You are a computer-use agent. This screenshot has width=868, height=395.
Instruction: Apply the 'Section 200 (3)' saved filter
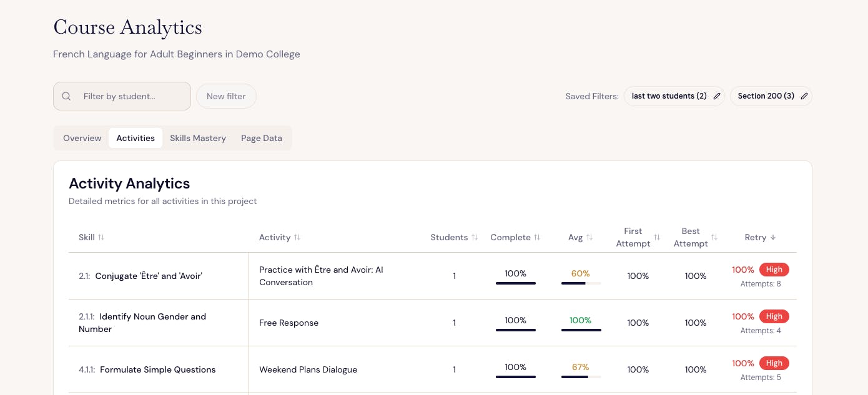[x=766, y=96]
